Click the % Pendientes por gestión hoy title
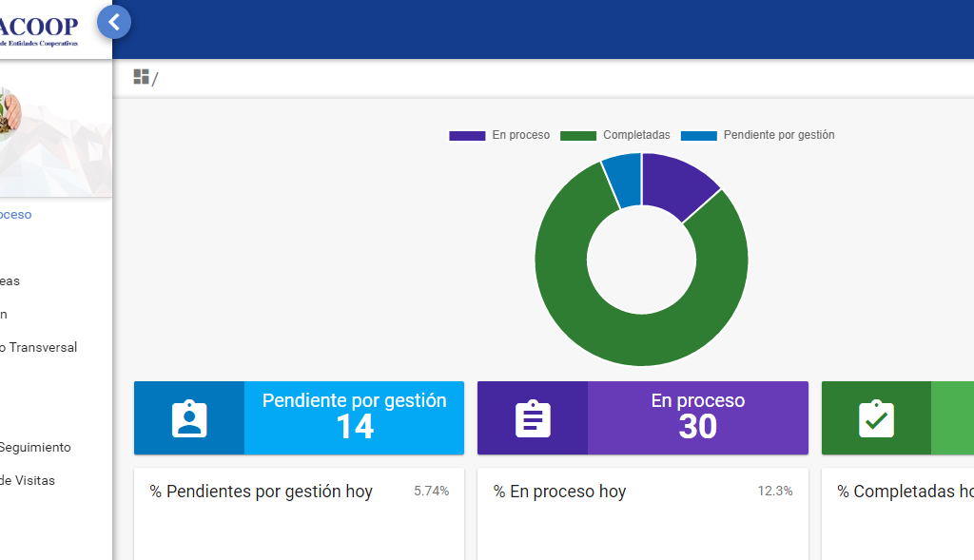 click(x=261, y=492)
